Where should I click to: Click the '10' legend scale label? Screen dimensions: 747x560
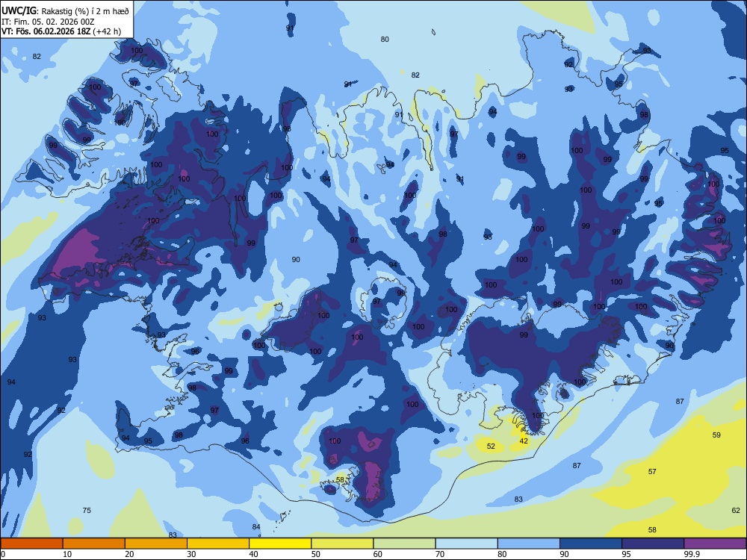tap(67, 554)
